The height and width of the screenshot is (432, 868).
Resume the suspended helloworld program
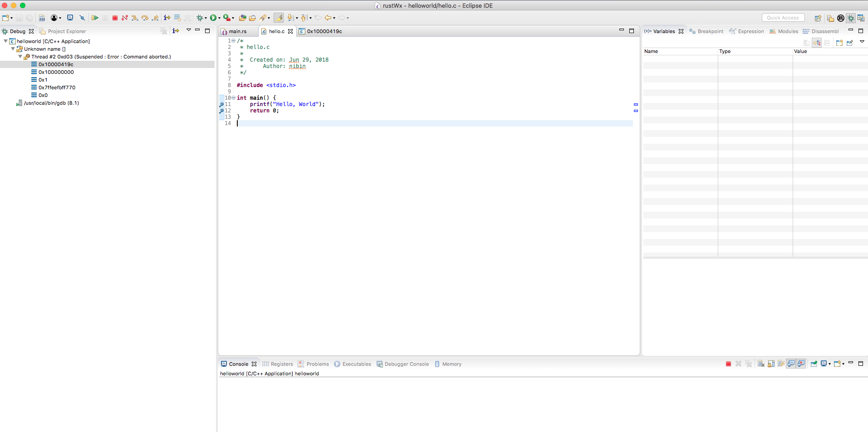96,18
